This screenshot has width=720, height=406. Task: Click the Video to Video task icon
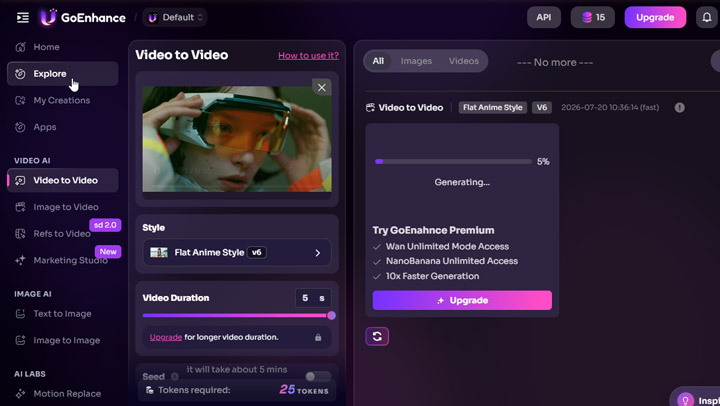(x=370, y=107)
